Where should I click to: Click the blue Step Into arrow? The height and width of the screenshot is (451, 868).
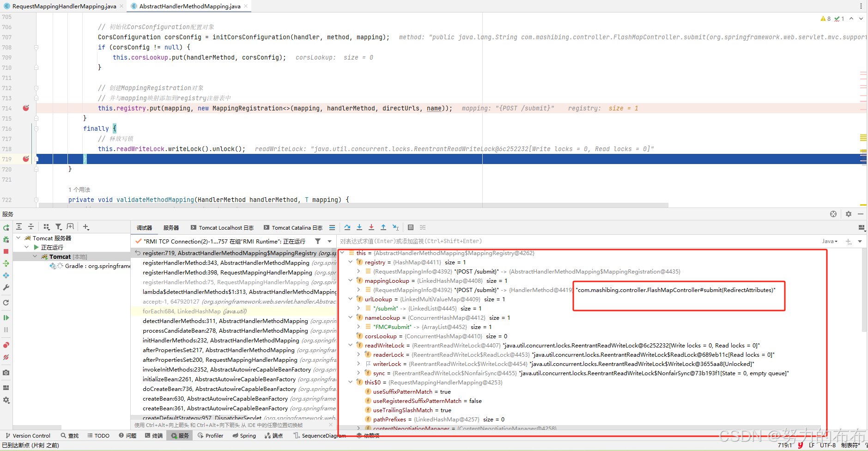359,227
